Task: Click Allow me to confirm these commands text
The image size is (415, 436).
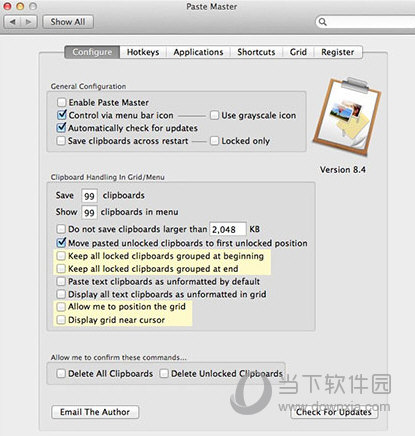Action: tap(118, 358)
